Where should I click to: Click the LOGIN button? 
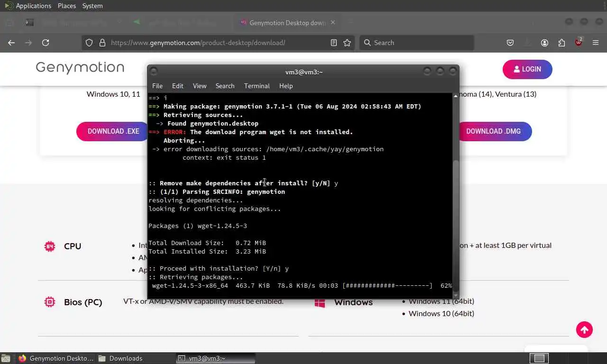[x=527, y=69]
